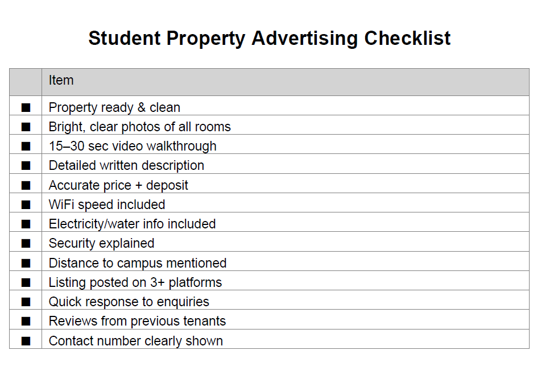Click the Contact number clearly shown text
The image size is (558, 392).
[135, 341]
